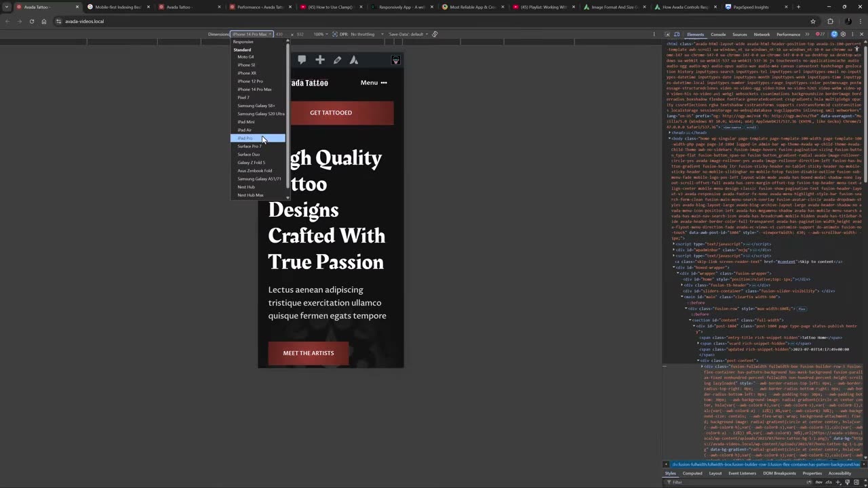The width and height of the screenshot is (868, 488).
Task: Click the MEET THE ARTISTS button
Action: [x=309, y=353]
